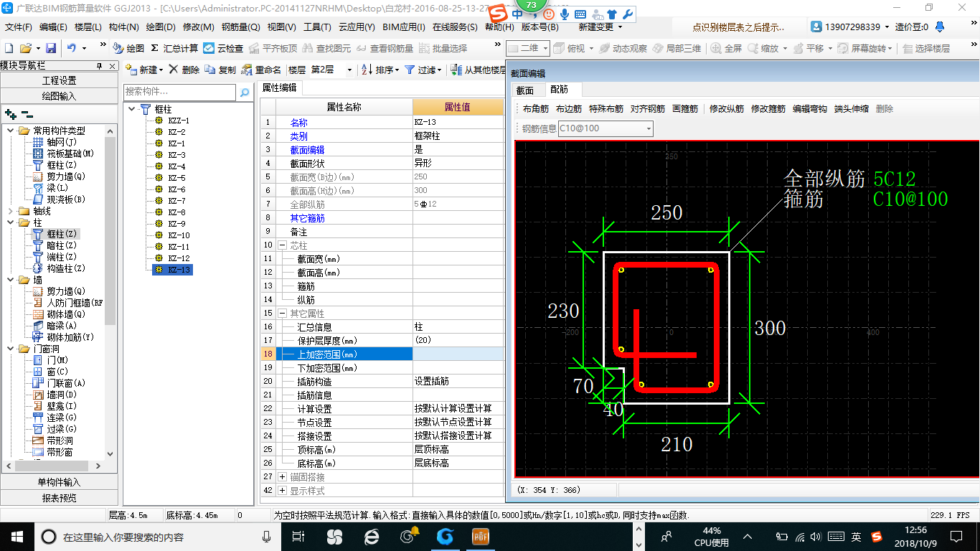Screen dimensions: 980x551
Task: Expand 轴线 tree node
Action: [11, 211]
